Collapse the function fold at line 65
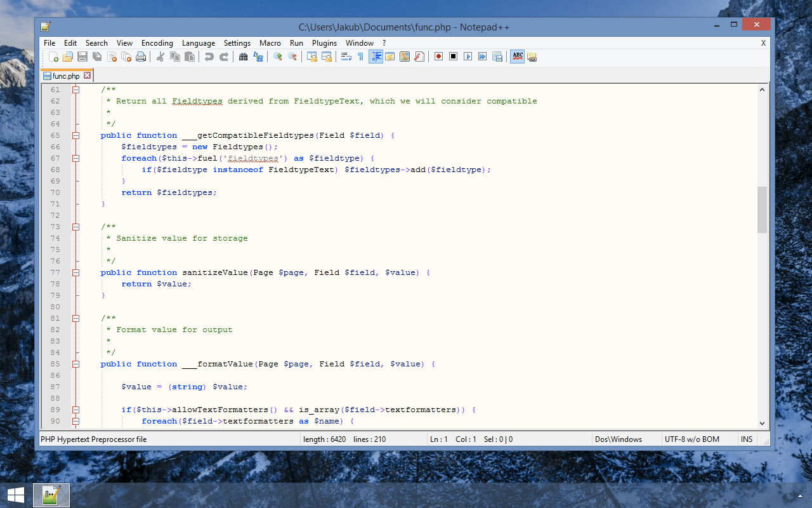 click(x=75, y=135)
